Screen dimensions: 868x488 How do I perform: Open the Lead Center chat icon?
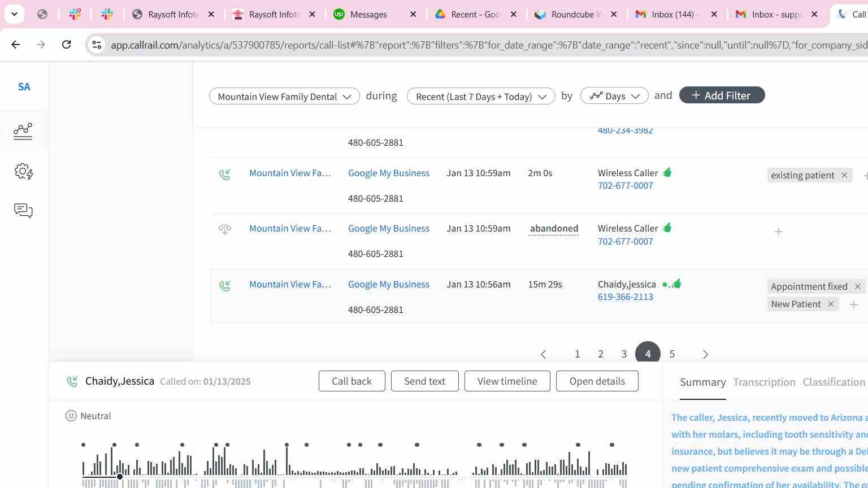click(23, 211)
